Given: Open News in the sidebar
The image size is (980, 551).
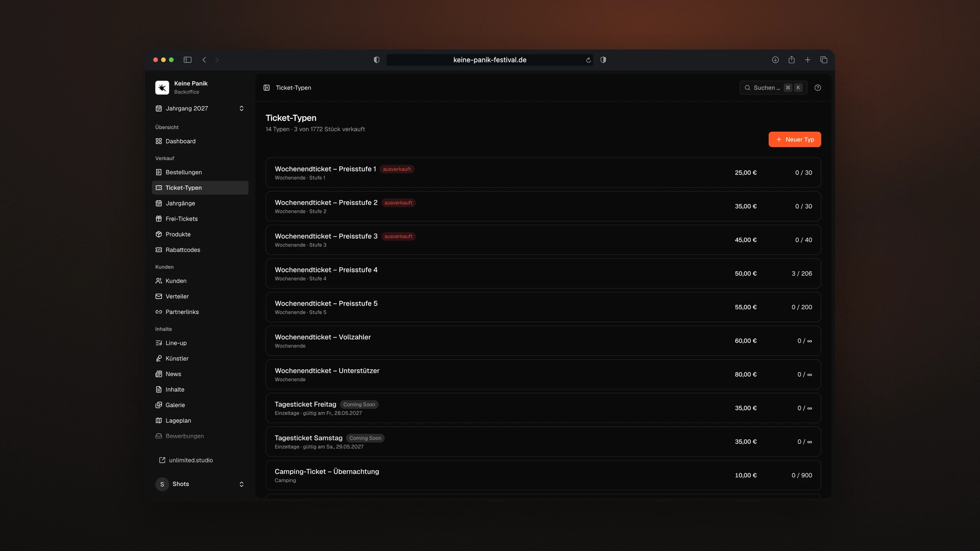Looking at the screenshot, I should tap(200, 374).
